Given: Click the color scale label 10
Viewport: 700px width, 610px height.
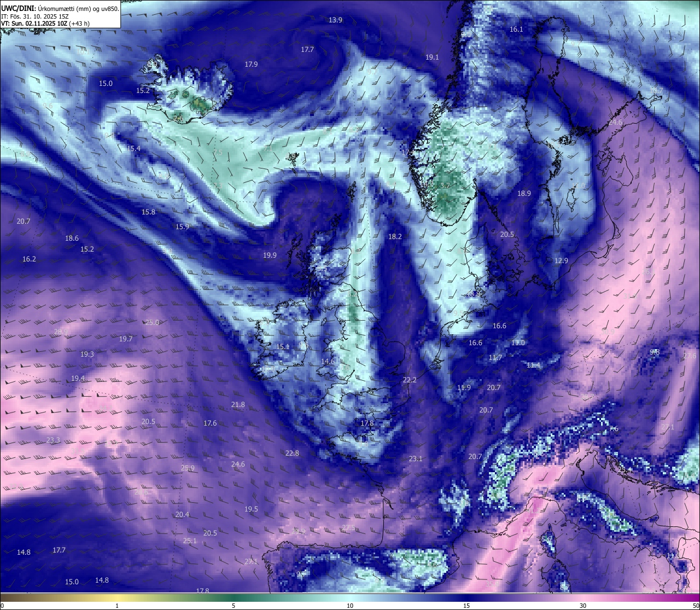Looking at the screenshot, I should [350, 606].
